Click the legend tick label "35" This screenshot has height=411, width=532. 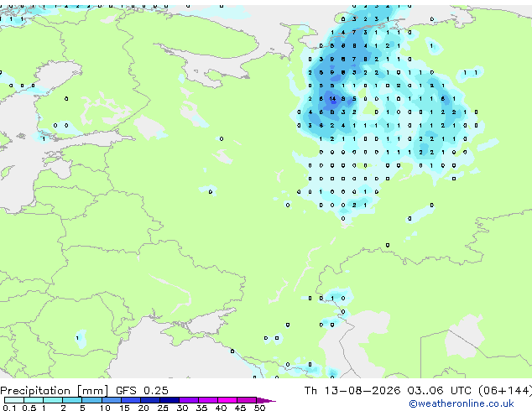[x=201, y=408]
